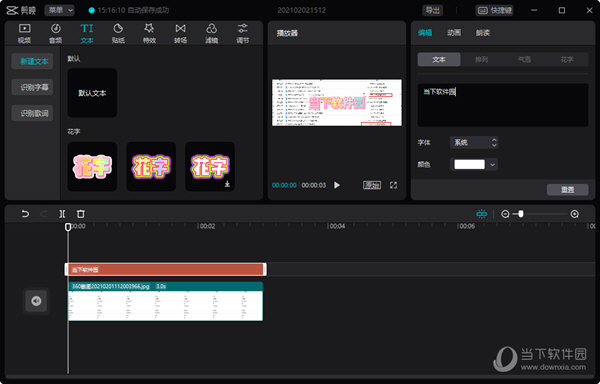
Task: Open the 字体 font 系统 dropdown
Action: tap(474, 143)
